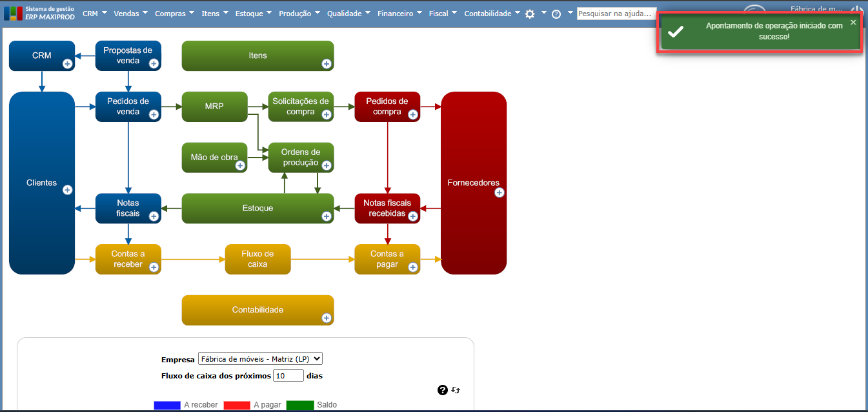
Task: Click plus icon on Ordens de produção
Action: click(327, 165)
